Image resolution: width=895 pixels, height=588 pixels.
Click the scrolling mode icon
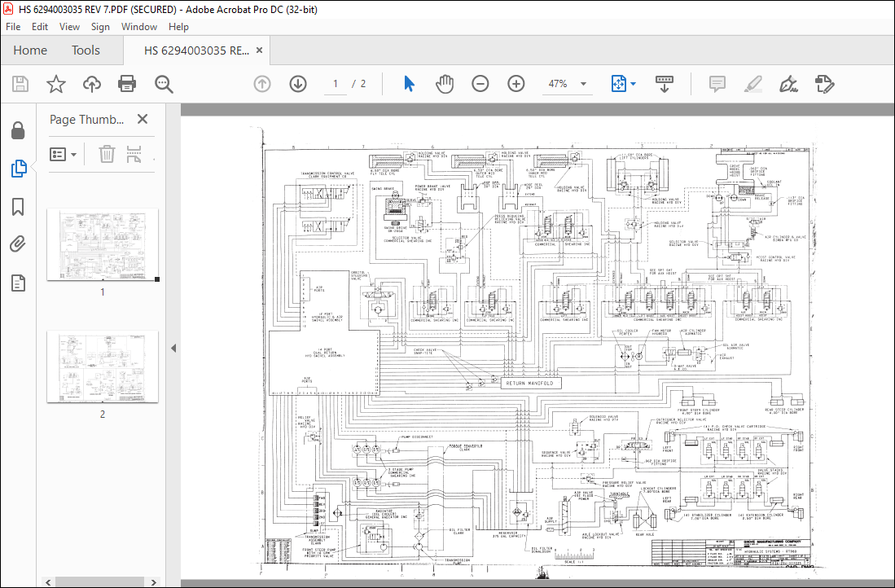point(665,84)
